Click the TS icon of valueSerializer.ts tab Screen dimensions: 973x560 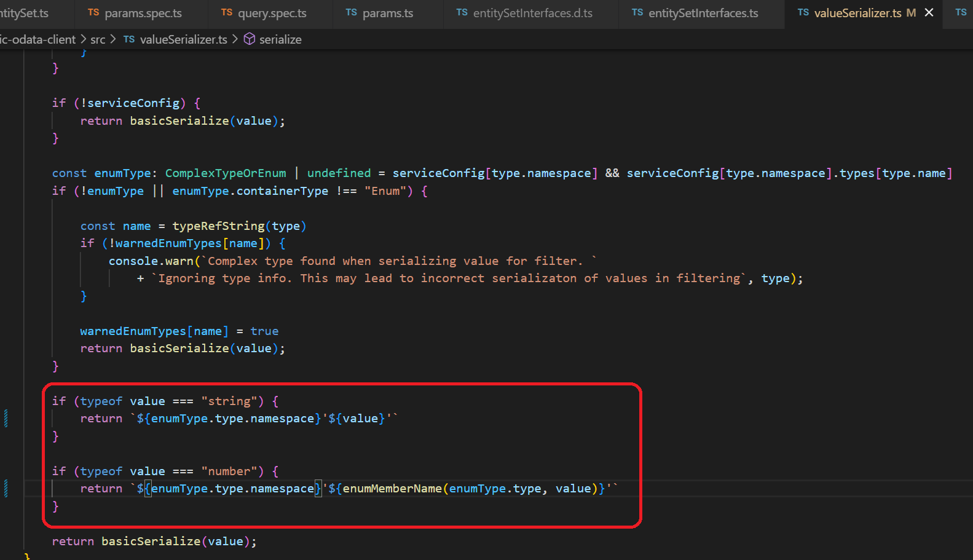(803, 12)
